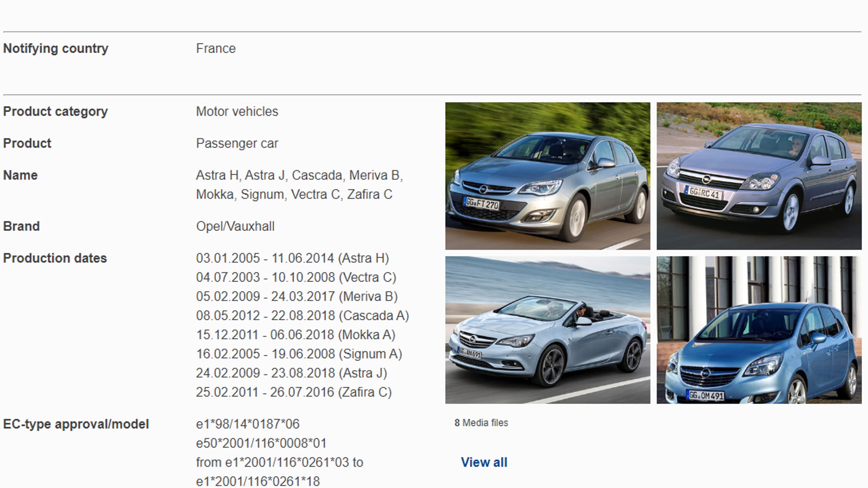Open the blue Meriva photo GG OM 491
Viewport: 868px width, 488px height.
[x=759, y=330]
